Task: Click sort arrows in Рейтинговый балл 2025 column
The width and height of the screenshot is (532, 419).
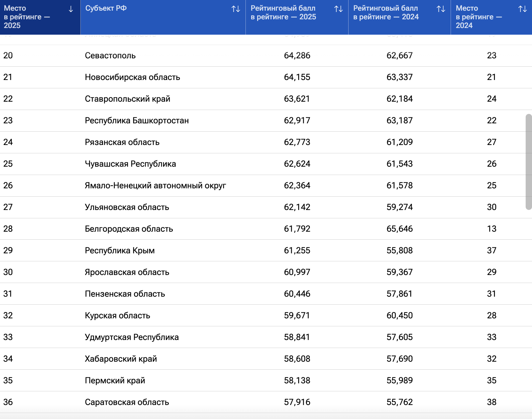Action: tap(339, 9)
